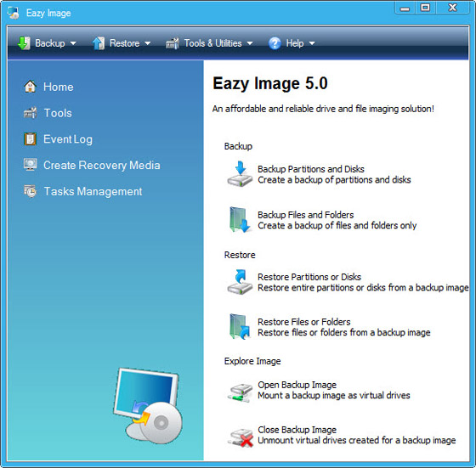Click the 'Explore Image' section heading
Image resolution: width=476 pixels, height=468 pixels.
[252, 361]
